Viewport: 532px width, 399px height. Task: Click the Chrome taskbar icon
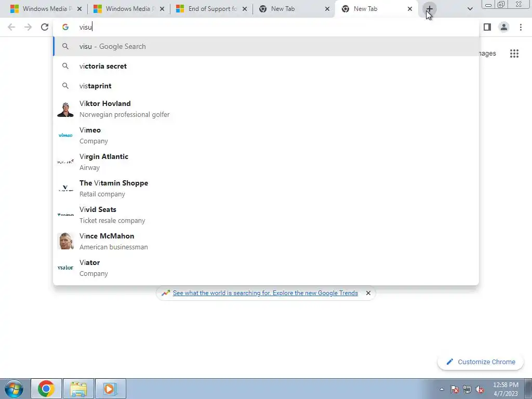pyautogui.click(x=46, y=389)
